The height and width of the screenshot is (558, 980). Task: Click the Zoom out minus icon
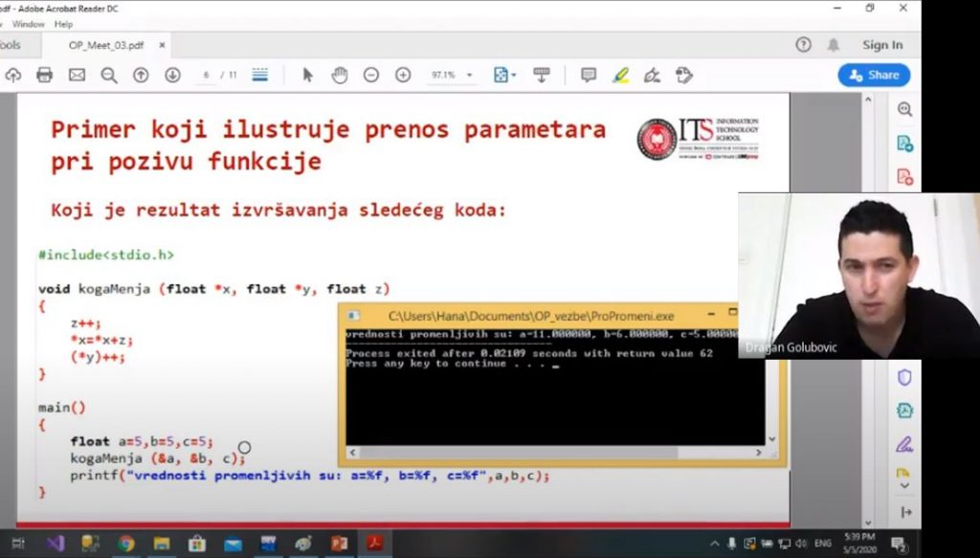pos(371,75)
